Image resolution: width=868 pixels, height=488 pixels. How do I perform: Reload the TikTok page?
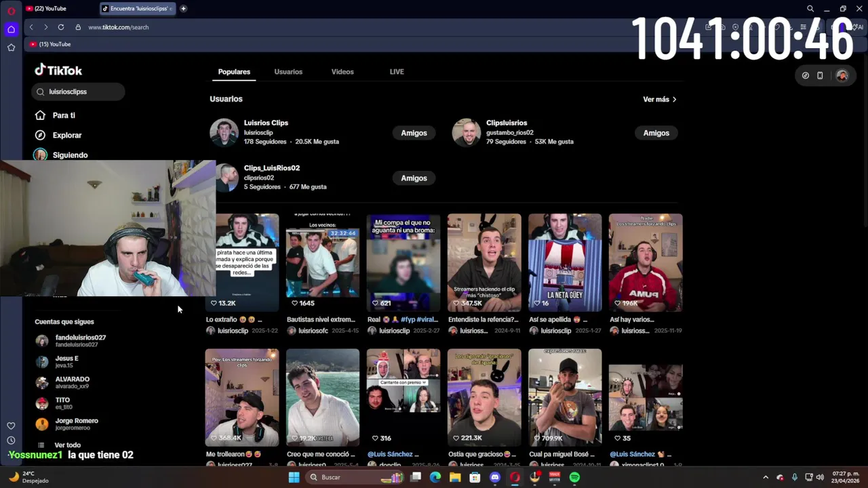[x=61, y=27]
